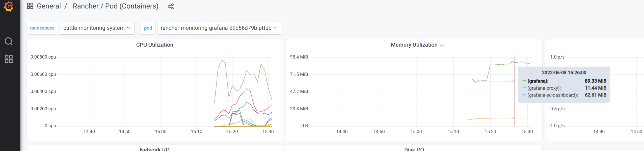Viewport: 644px width, 151px height.
Task: Click the -0.5 p/s axis label
Action: pyautogui.click(x=556, y=109)
